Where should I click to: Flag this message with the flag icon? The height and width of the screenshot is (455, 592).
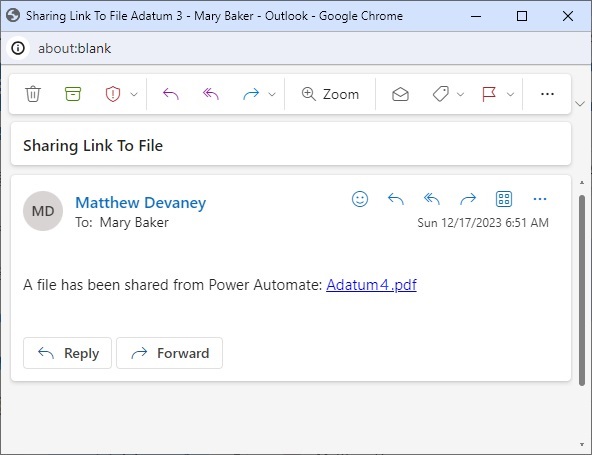(x=489, y=94)
